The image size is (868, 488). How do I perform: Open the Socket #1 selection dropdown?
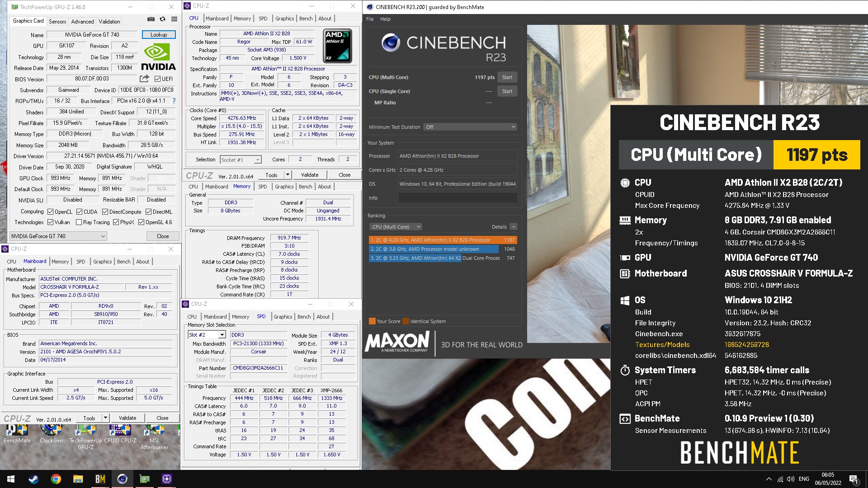pyautogui.click(x=241, y=160)
